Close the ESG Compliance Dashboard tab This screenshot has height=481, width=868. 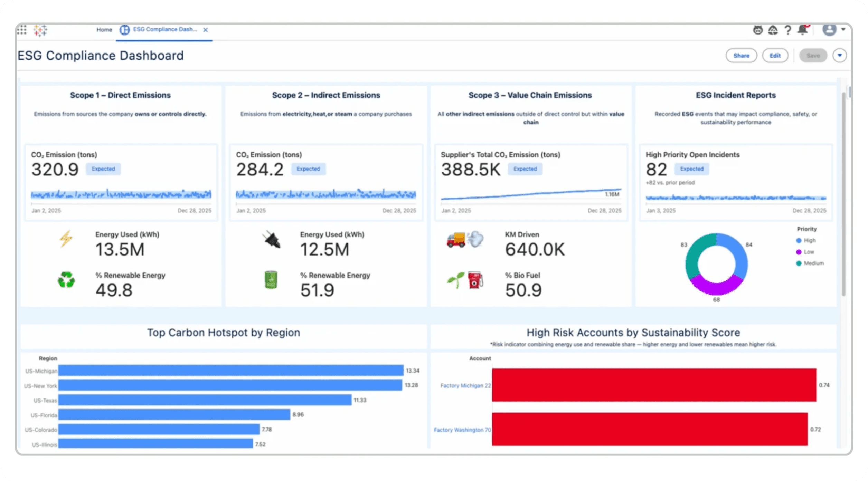coord(206,30)
